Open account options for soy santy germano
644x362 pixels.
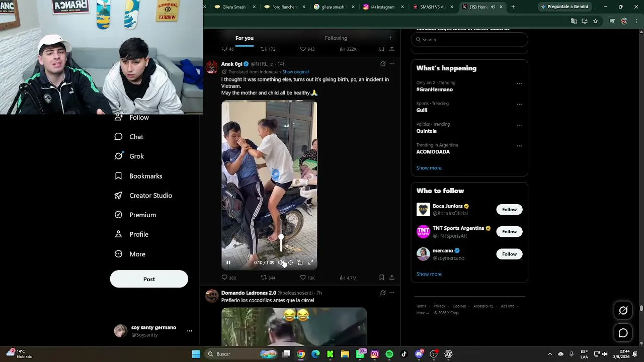click(x=190, y=331)
